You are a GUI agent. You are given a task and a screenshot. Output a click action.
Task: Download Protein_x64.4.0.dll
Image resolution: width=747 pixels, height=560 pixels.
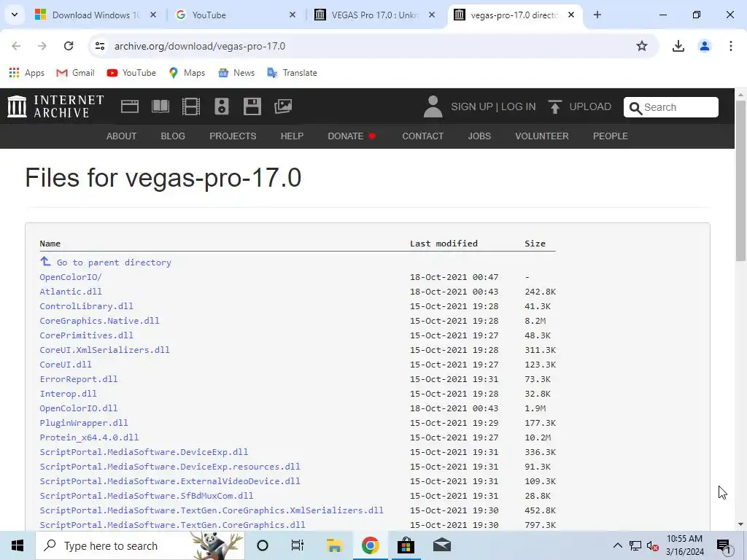point(89,437)
